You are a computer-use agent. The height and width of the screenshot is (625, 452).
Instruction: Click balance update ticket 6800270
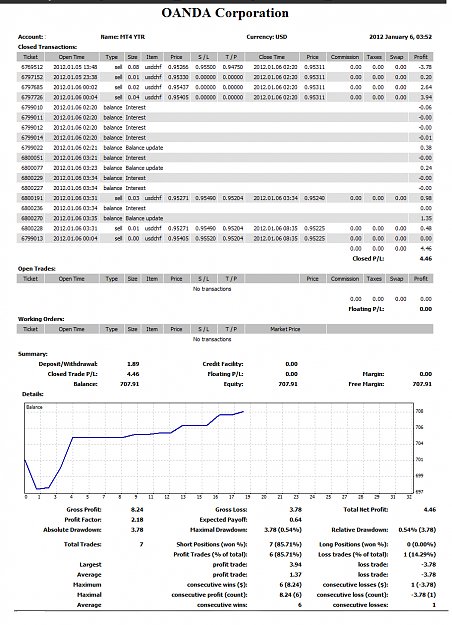pyautogui.click(x=32, y=218)
